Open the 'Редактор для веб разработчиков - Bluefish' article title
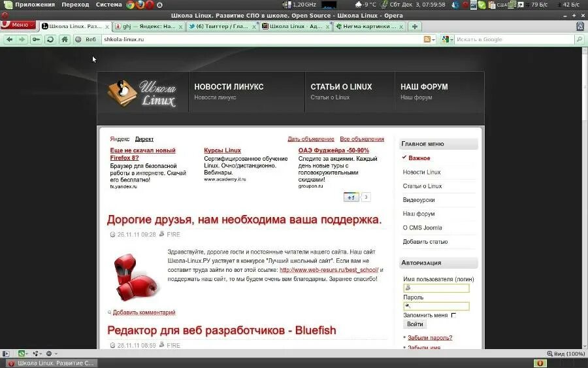This screenshot has height=368, width=588. coord(221,331)
